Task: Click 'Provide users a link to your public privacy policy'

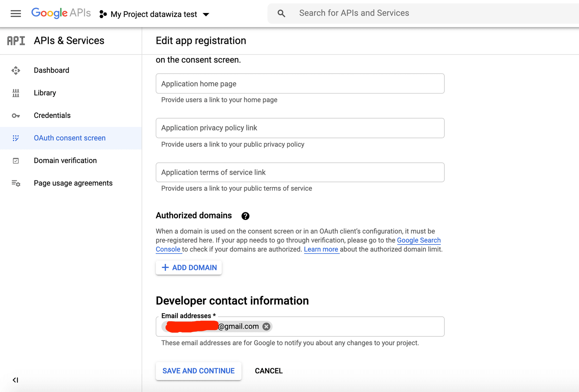Action: click(x=233, y=144)
